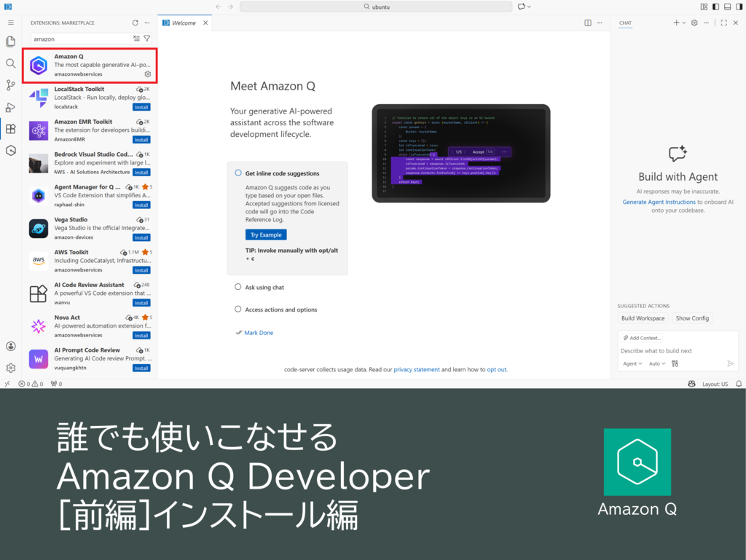Open Source Control view icon
Screen dimensions: 746x560
[10, 85]
